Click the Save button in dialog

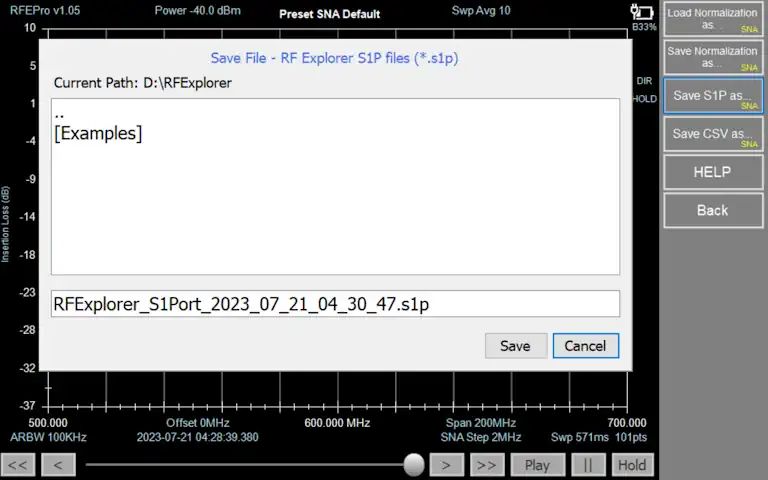coord(515,345)
